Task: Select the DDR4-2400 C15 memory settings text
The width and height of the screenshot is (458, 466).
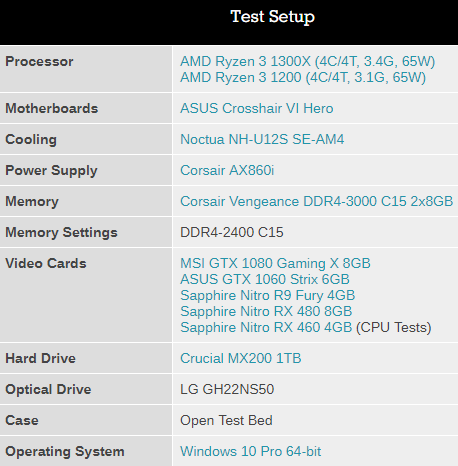Action: click(x=232, y=233)
